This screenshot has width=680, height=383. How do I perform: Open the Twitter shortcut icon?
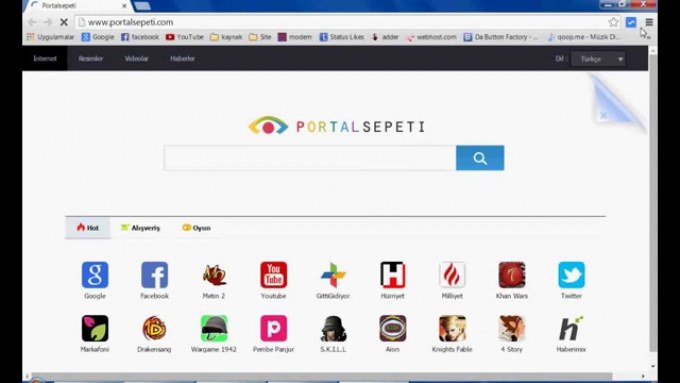571,275
